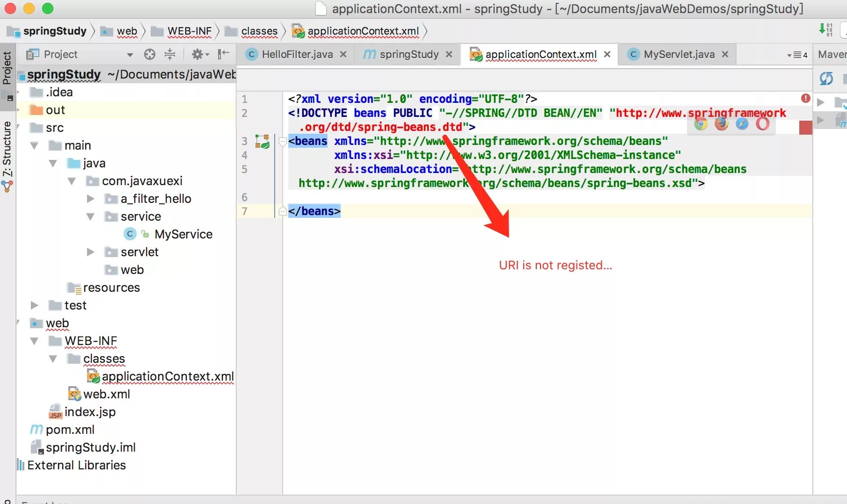The image size is (847, 504).
Task: Open in Chrome browser icon
Action: (701, 124)
